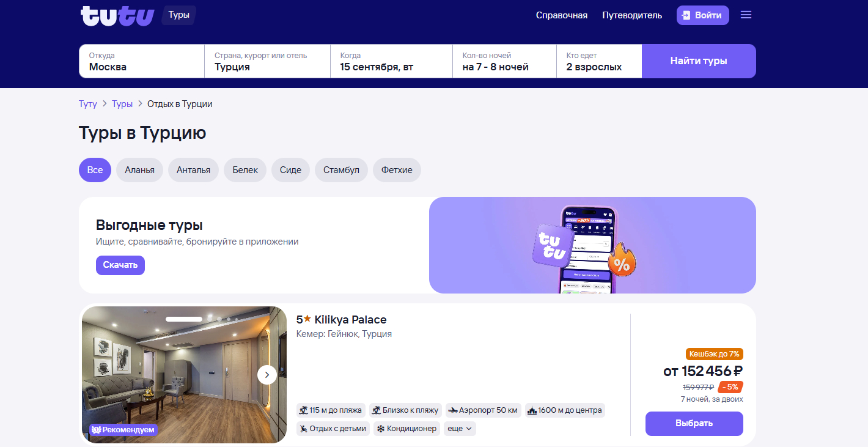The width and height of the screenshot is (868, 447).
Task: Expand the еще amenities dropdown
Action: pyautogui.click(x=460, y=429)
